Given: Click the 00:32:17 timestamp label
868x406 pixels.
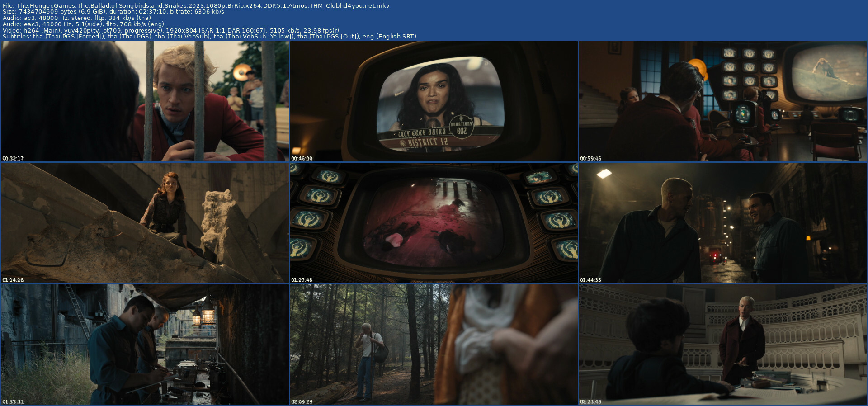Looking at the screenshot, I should coord(13,158).
